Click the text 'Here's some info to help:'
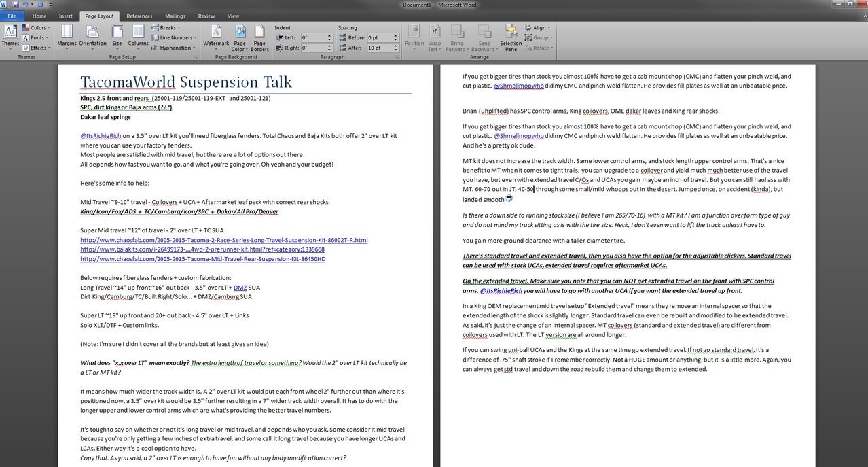This screenshot has height=467, width=868. point(115,183)
